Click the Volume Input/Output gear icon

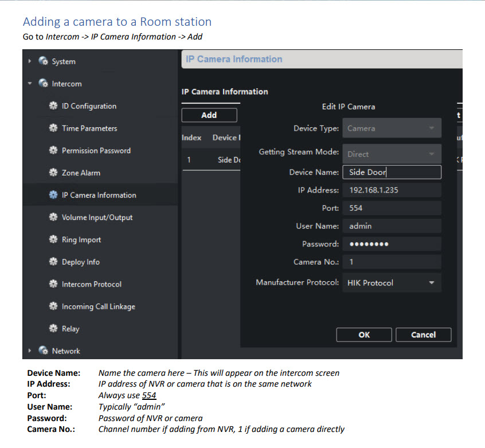53,217
